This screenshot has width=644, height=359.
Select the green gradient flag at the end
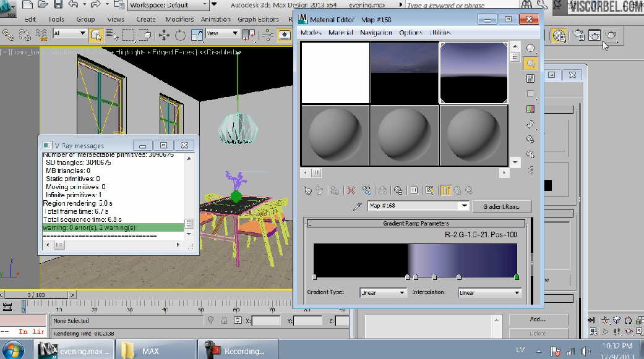point(517,277)
